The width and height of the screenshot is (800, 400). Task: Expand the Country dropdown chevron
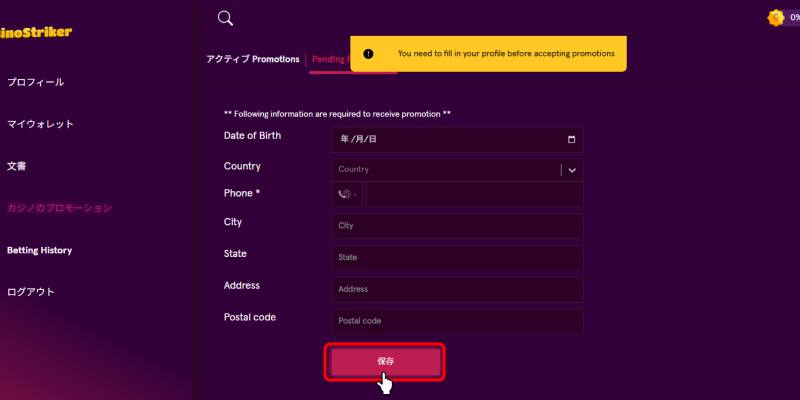tap(572, 170)
